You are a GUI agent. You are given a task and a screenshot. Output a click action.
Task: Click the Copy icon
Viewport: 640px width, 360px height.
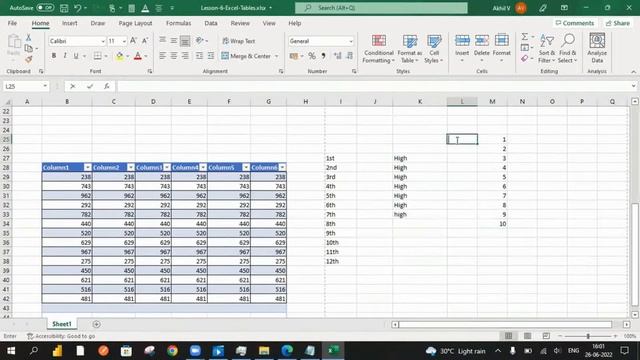coord(29,48)
